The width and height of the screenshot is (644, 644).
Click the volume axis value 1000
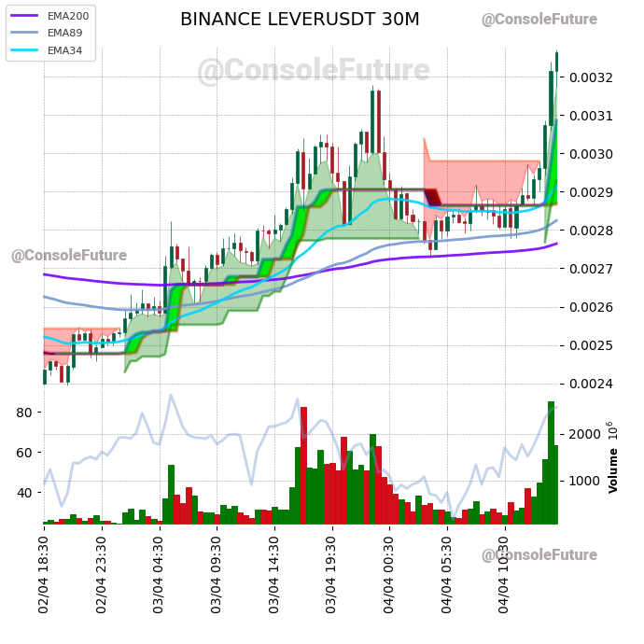[x=584, y=481]
